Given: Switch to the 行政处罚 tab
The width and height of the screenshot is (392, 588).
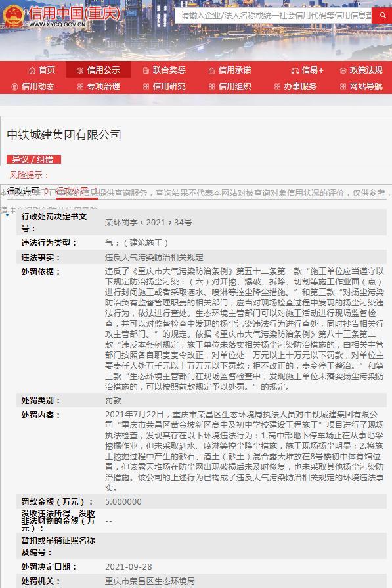Looking at the screenshot, I should (x=77, y=191).
